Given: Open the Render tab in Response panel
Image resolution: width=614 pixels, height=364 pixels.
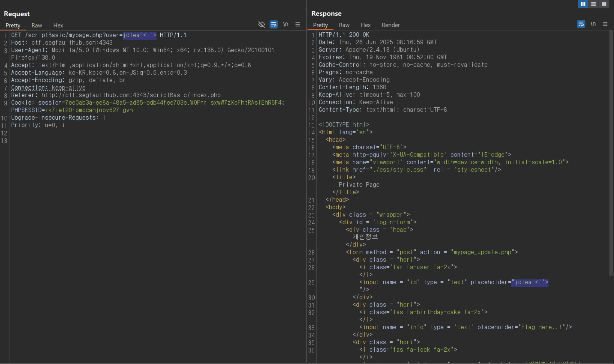Looking at the screenshot, I should coord(391,25).
